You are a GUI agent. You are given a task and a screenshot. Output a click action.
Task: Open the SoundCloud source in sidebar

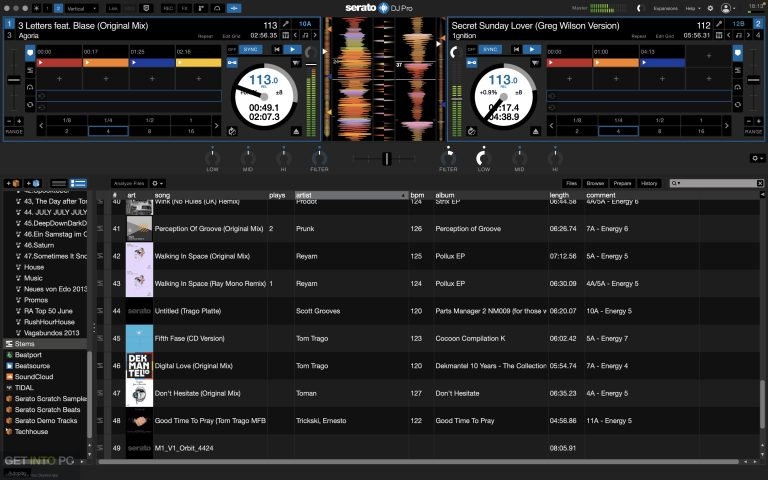click(x=34, y=377)
